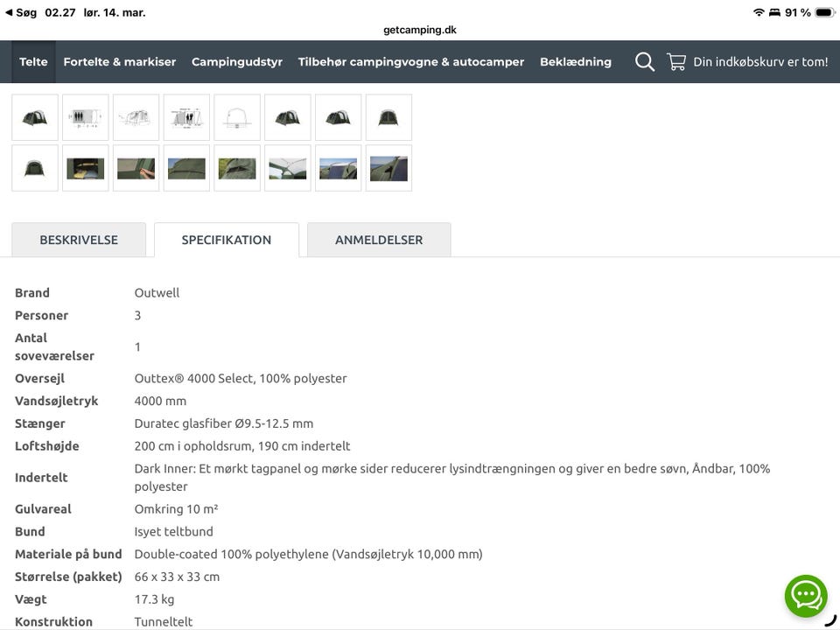Select the 'Personer' label
This screenshot has height=630, width=840.
click(41, 315)
